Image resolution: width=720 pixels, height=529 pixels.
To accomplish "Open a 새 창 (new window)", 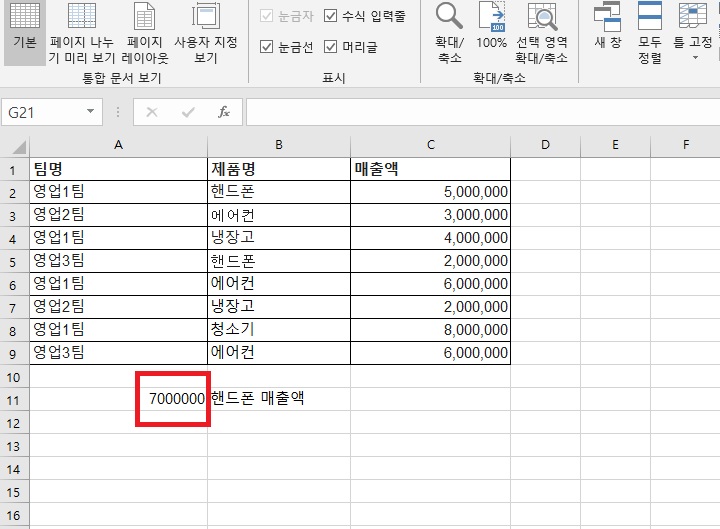I will coord(608,26).
